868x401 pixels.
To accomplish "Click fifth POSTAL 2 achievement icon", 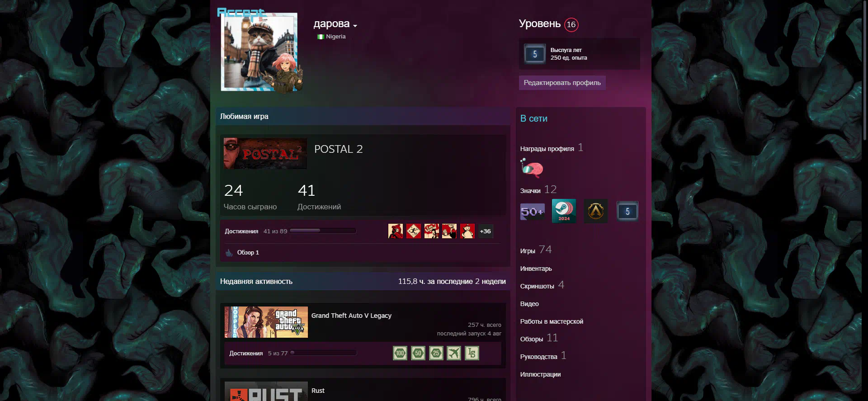I will (467, 231).
